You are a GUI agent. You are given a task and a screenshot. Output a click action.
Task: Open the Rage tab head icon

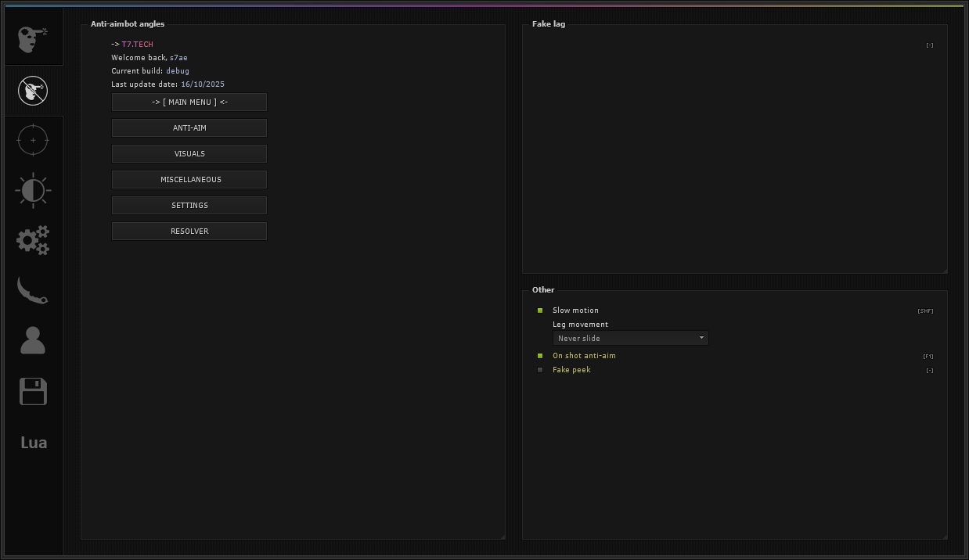tap(33, 39)
